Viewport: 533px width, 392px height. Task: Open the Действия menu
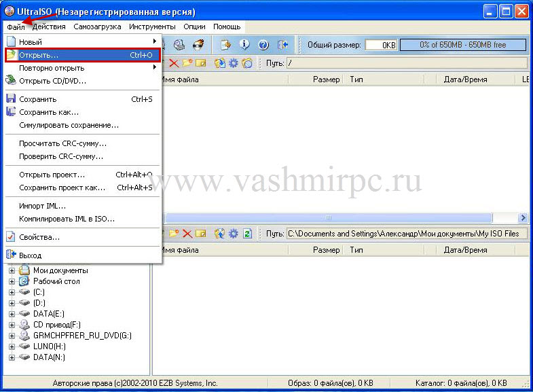click(x=49, y=26)
